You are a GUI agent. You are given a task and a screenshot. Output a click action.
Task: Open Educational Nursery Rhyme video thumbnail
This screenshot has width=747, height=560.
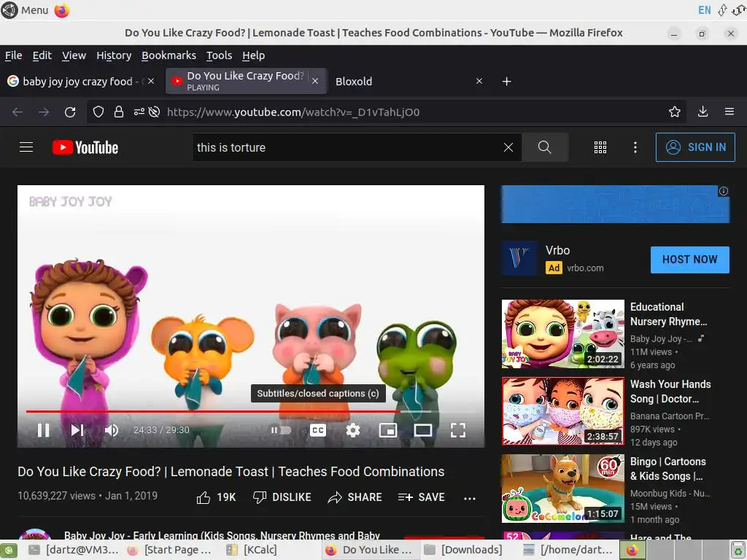[562, 333]
